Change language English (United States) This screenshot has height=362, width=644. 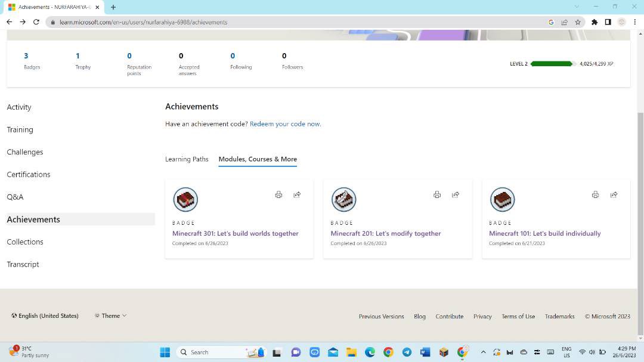[45, 315]
